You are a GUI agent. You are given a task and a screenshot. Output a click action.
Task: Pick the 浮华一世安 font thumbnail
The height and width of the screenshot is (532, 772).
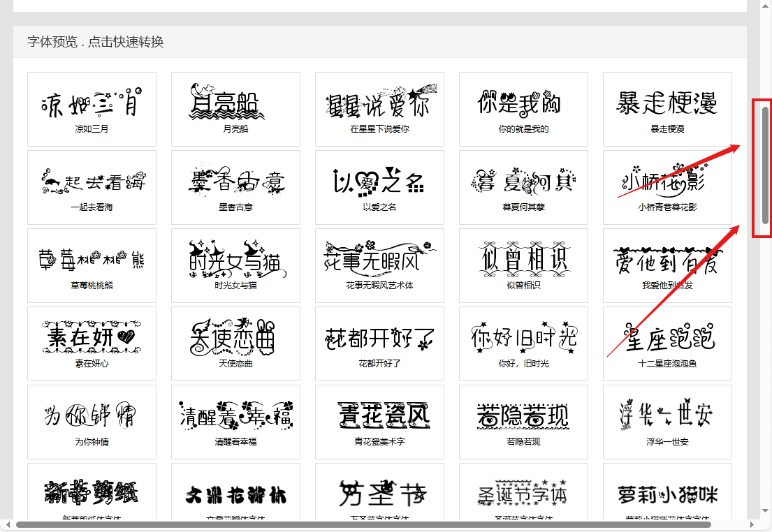click(x=668, y=422)
